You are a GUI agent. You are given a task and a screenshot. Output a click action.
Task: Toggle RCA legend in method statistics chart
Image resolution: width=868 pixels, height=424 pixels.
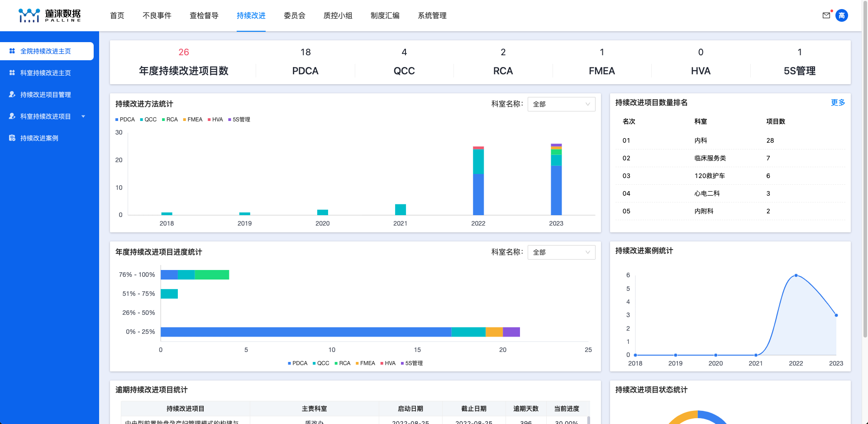click(x=170, y=120)
